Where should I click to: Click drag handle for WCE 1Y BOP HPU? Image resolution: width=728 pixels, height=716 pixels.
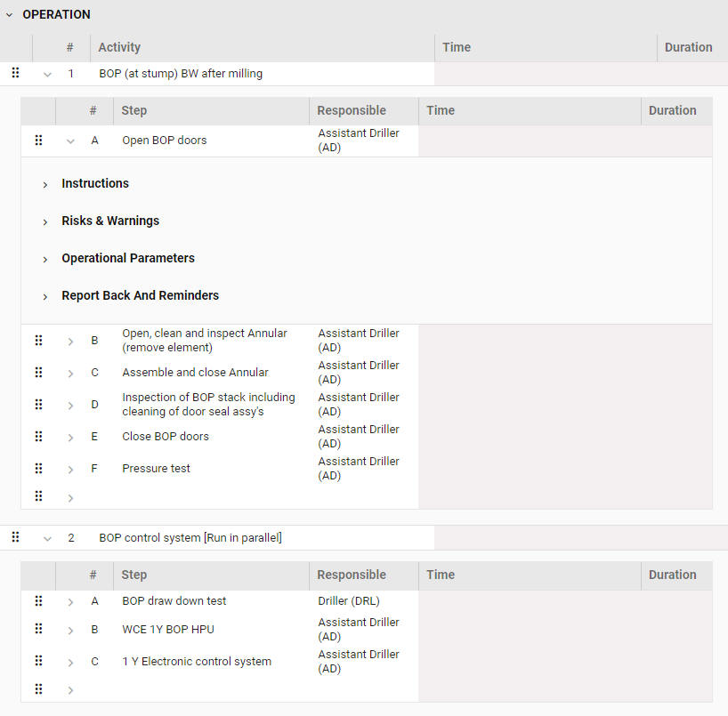[38, 630]
